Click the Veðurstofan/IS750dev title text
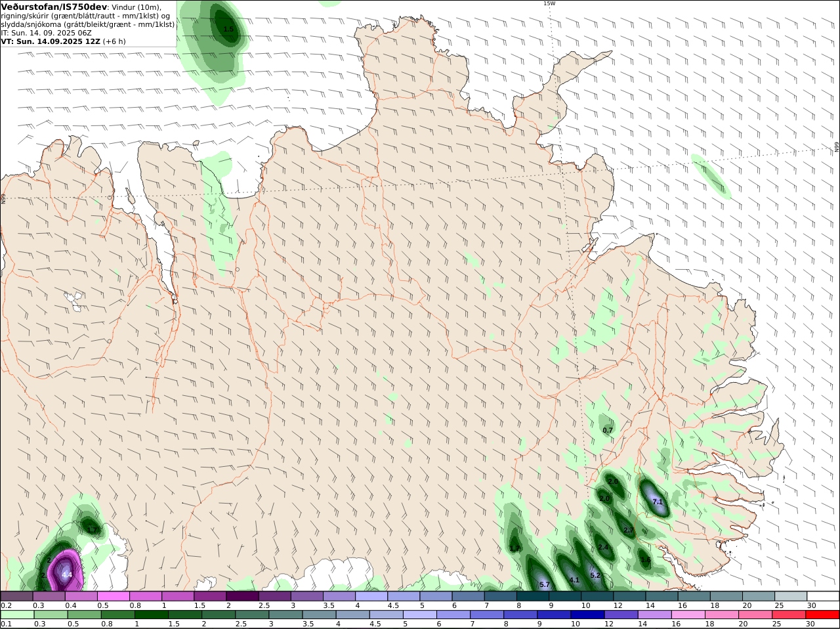 click(x=54, y=7)
